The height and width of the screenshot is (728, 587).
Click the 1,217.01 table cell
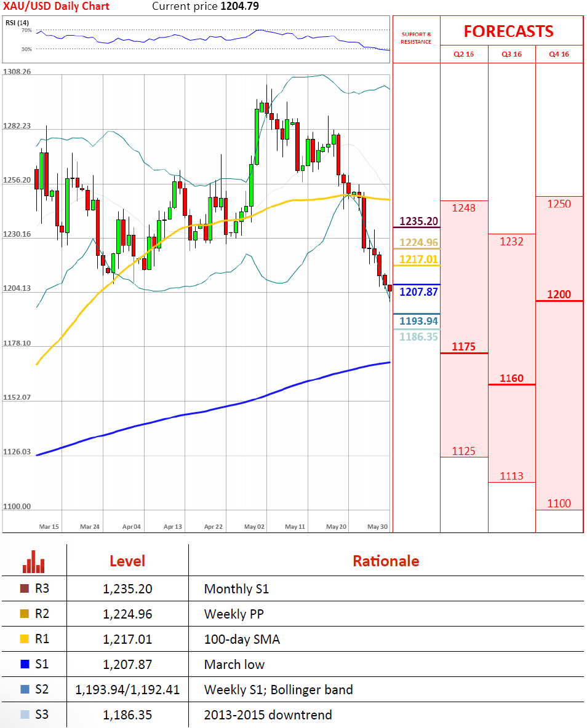pos(127,639)
